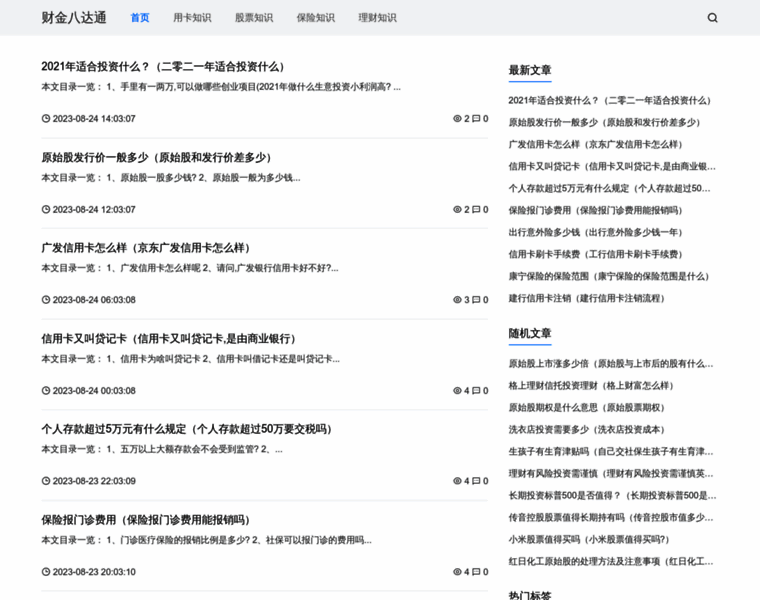Click the timestamp 2023-08-23 22:03:09
760x600 pixels.
pos(94,481)
